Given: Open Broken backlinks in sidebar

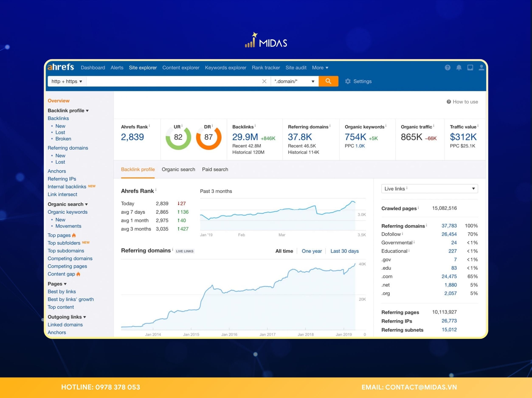Looking at the screenshot, I should click(x=63, y=139).
